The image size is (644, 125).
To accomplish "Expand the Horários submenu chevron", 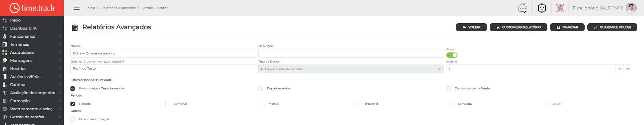I will click(x=60, y=69).
